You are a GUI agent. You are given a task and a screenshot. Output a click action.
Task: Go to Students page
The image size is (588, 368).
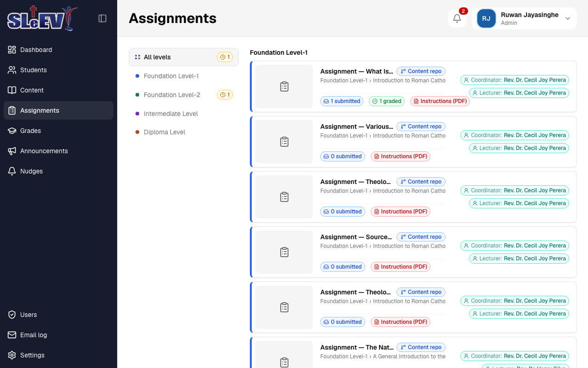point(58,70)
